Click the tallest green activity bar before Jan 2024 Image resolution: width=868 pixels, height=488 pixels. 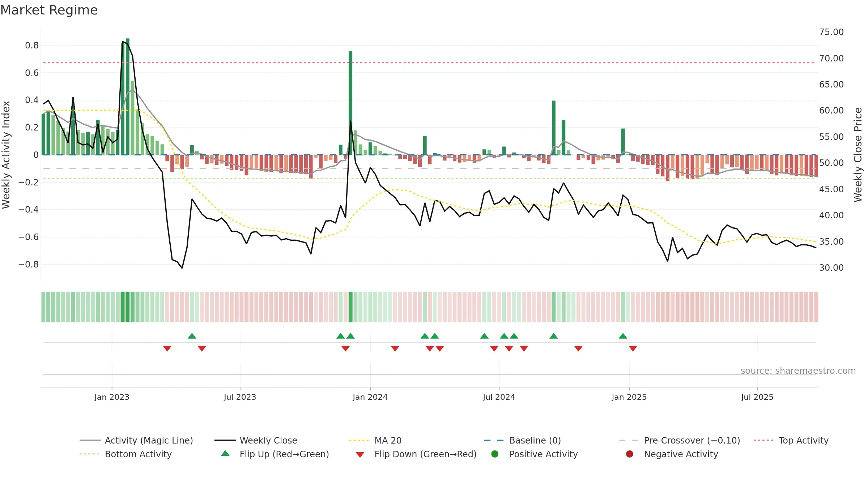tap(127, 97)
